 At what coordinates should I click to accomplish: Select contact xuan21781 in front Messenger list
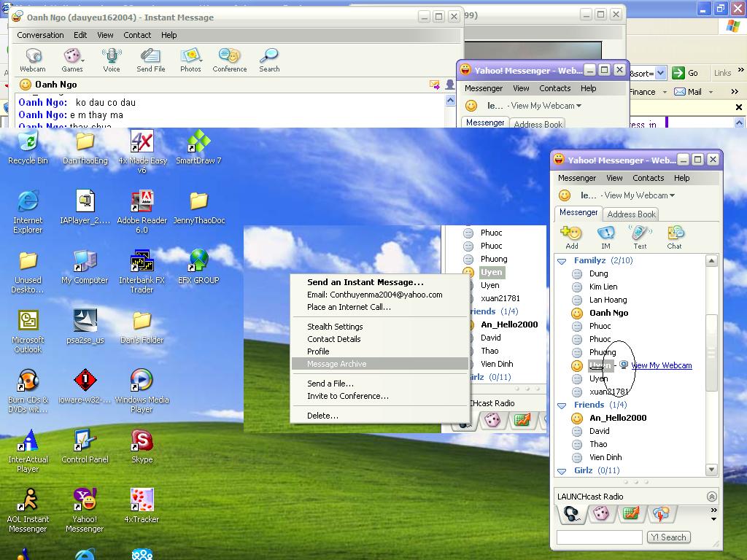pos(609,392)
